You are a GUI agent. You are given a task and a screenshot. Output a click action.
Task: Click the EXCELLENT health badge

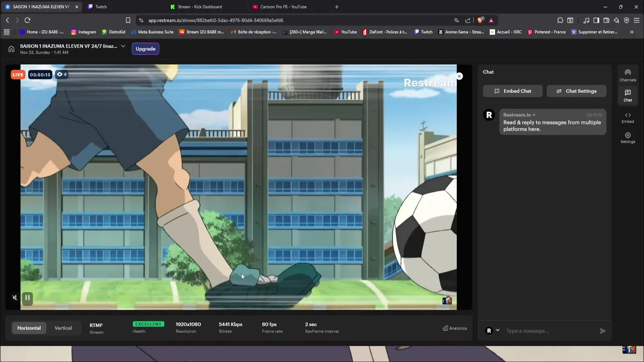click(x=148, y=324)
